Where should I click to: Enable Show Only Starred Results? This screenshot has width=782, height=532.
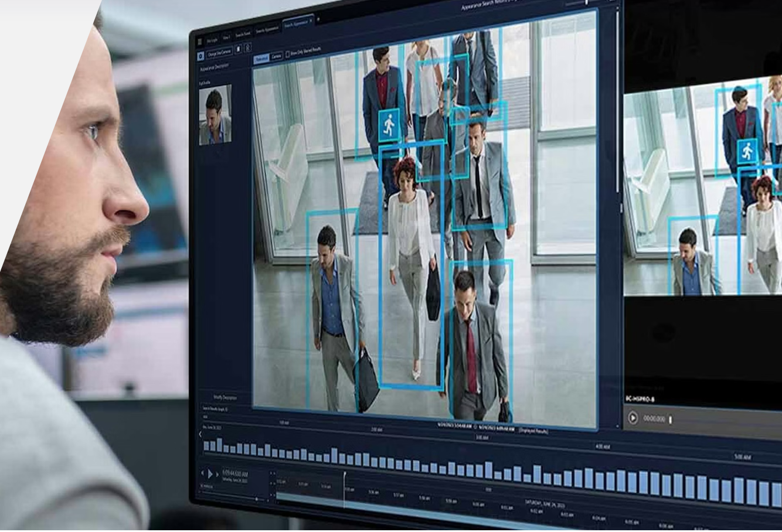[x=288, y=54]
